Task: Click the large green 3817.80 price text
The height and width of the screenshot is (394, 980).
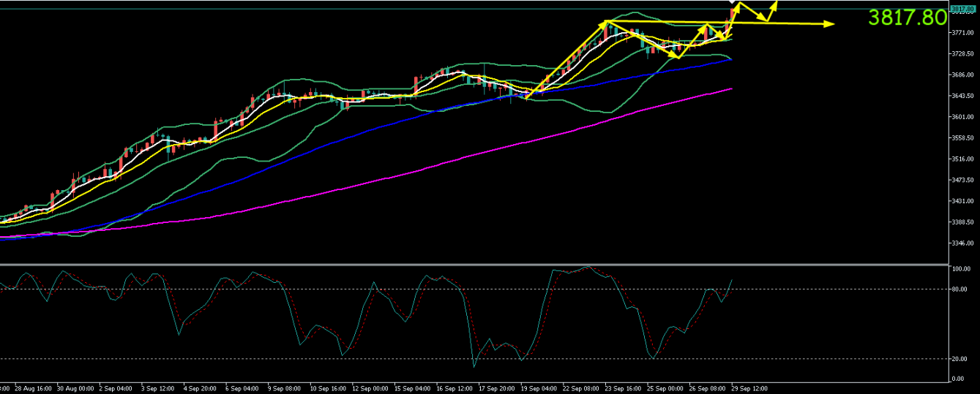Action: [907, 18]
